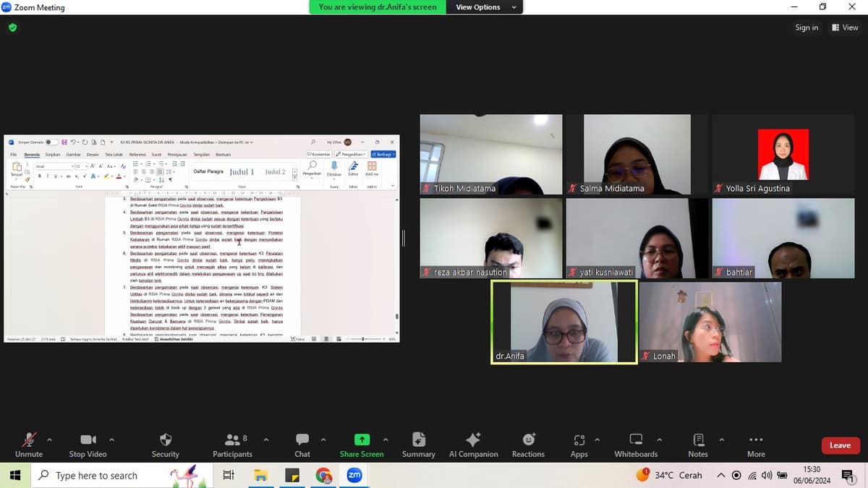The width and height of the screenshot is (868, 488).
Task: Expand audio options caret beside Unmute
Action: [49, 439]
